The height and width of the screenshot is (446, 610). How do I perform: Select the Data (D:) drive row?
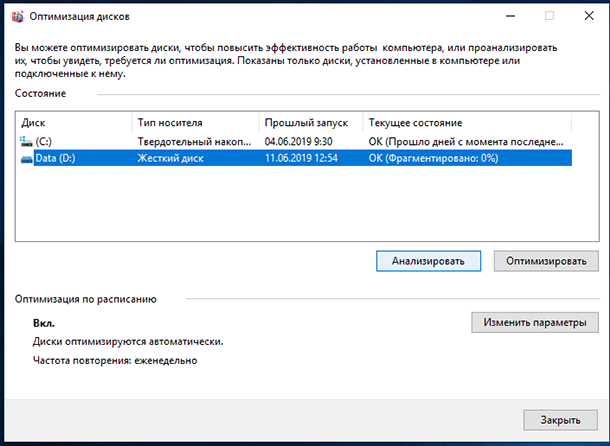(x=296, y=158)
